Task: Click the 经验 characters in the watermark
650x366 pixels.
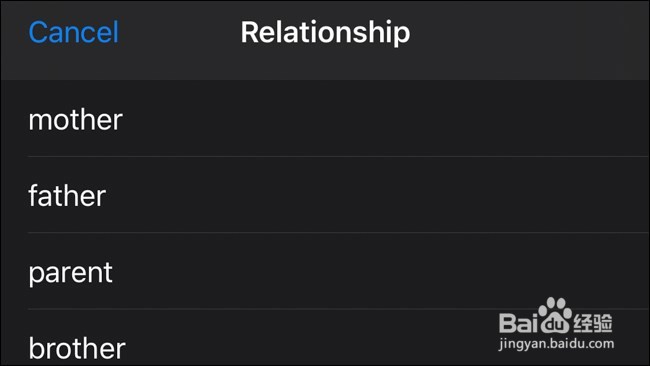Action: coord(593,323)
